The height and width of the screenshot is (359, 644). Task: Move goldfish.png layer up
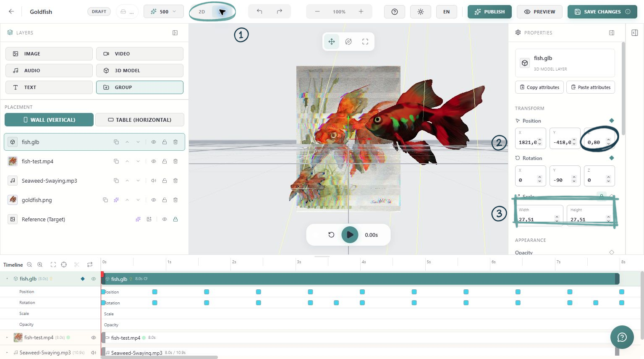[127, 200]
